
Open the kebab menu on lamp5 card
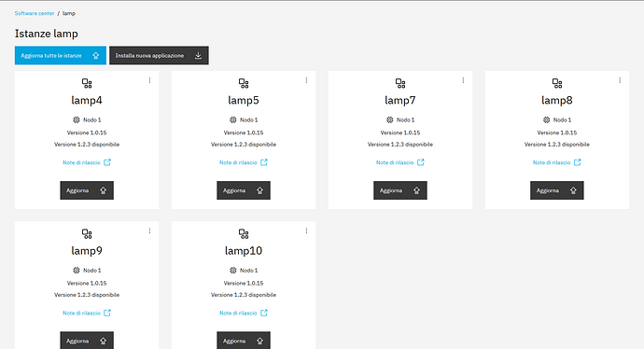(x=306, y=80)
